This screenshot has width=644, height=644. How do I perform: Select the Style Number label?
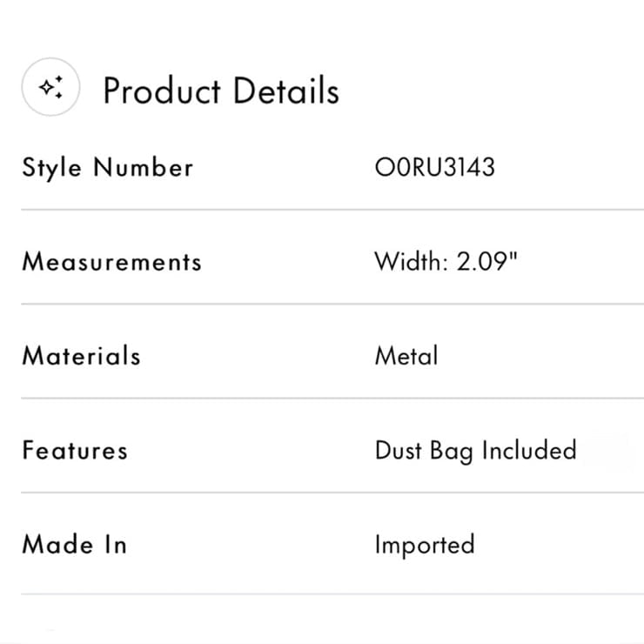click(108, 168)
